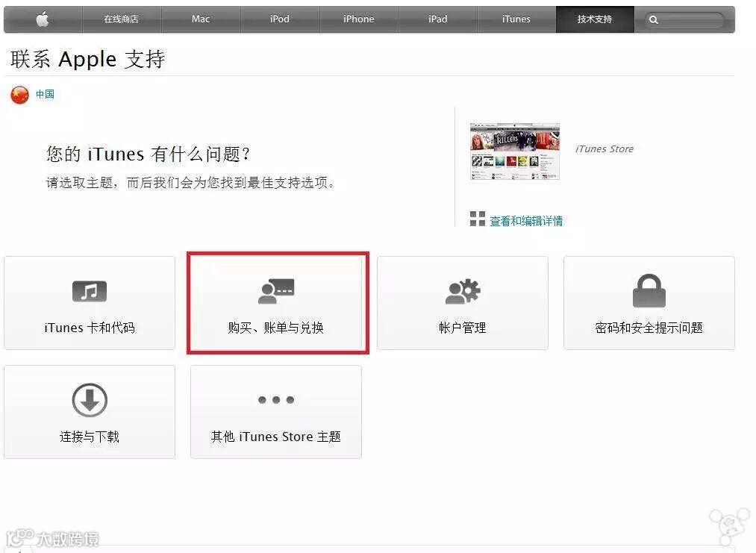Click the Apple logo in navigation bar
The image size is (756, 553).
coord(43,19)
